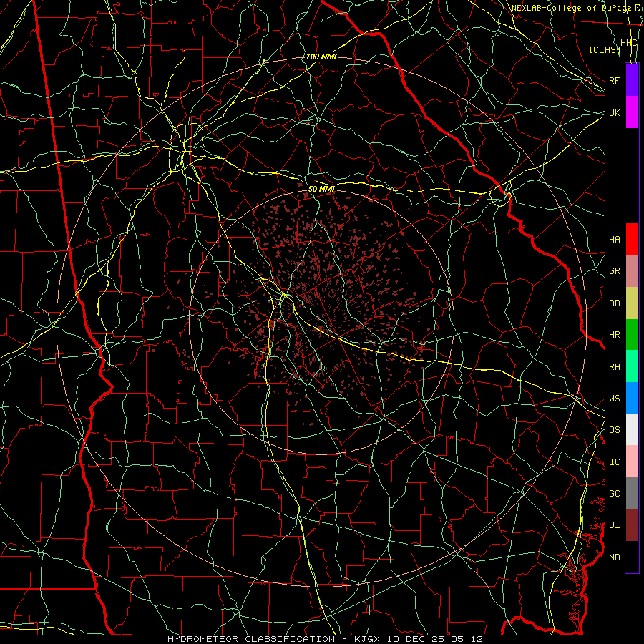Click the "RA" legend label
Viewport: 644px width, 644px height.
[x=615, y=367]
